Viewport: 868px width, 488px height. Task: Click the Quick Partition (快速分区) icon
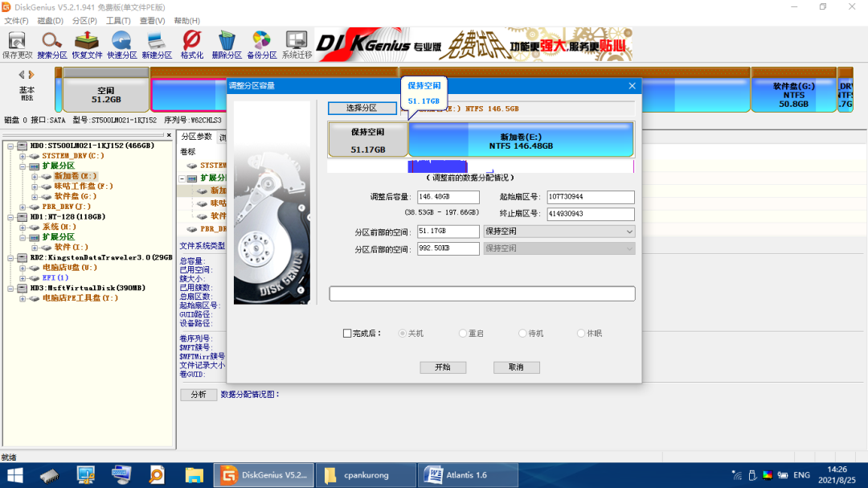pos(122,45)
